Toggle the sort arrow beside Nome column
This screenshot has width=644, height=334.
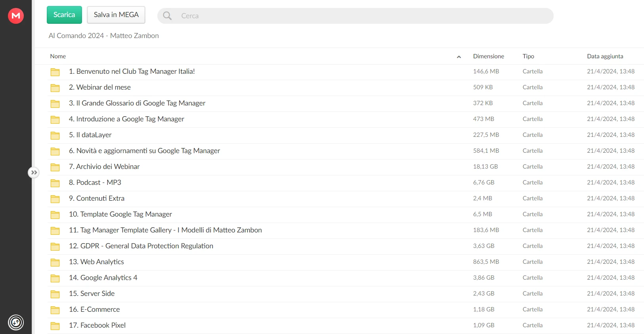[x=459, y=57]
